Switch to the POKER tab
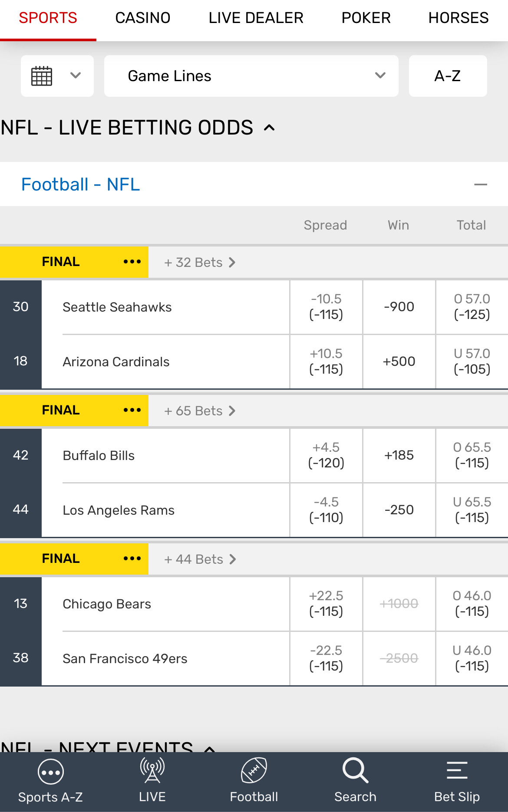 (x=366, y=18)
